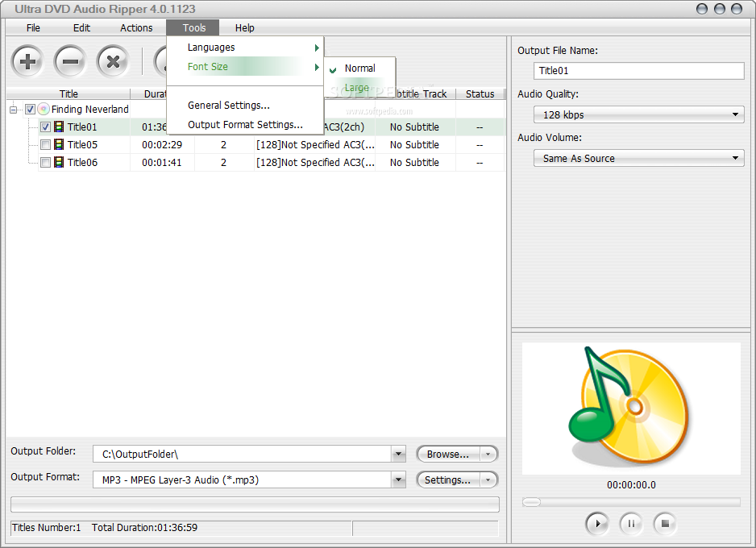Click the conversion progress bar

(255, 504)
